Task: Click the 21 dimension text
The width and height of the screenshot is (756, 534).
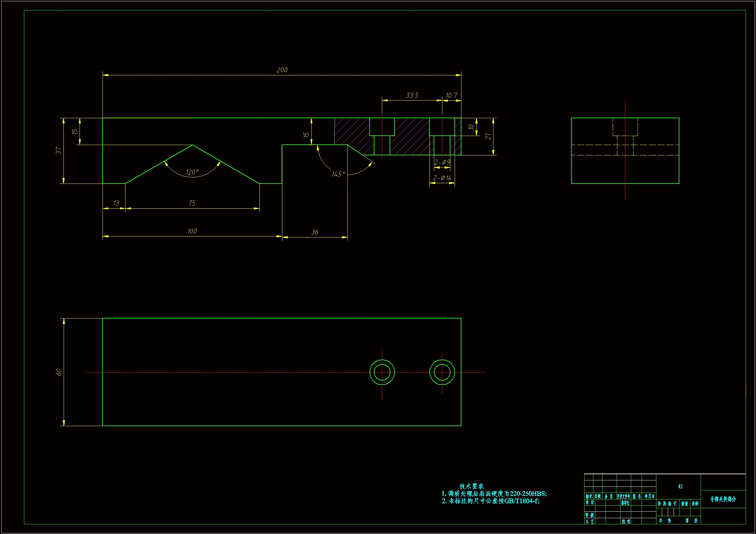Action: pyautogui.click(x=488, y=136)
